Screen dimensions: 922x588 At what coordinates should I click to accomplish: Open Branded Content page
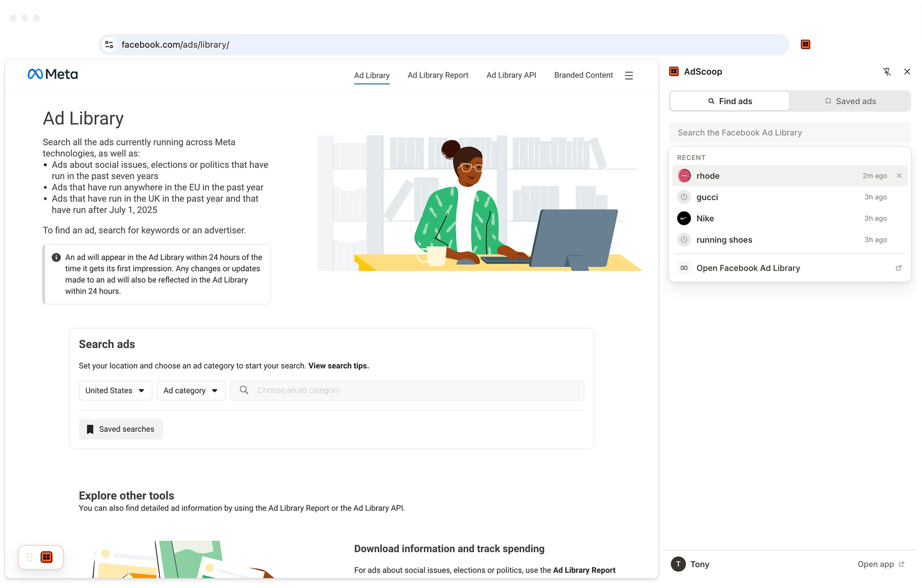tap(584, 75)
